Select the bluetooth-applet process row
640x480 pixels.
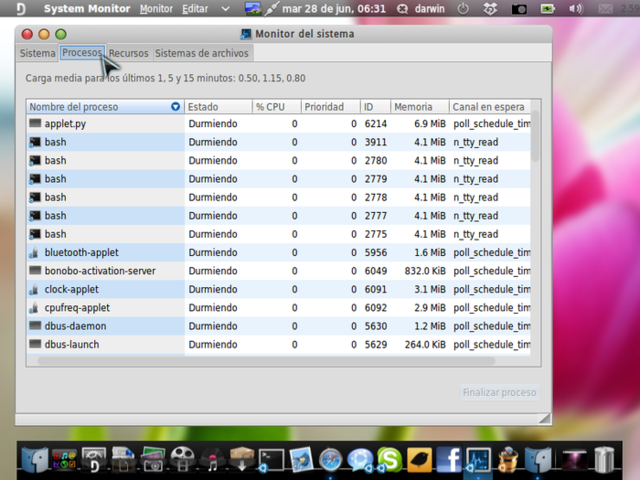(278, 252)
